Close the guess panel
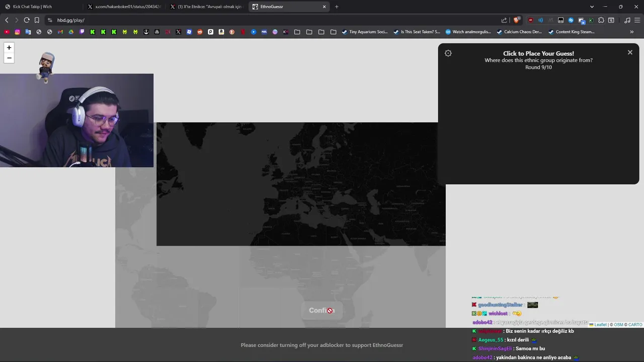Viewport: 644px width, 362px height. tap(630, 52)
